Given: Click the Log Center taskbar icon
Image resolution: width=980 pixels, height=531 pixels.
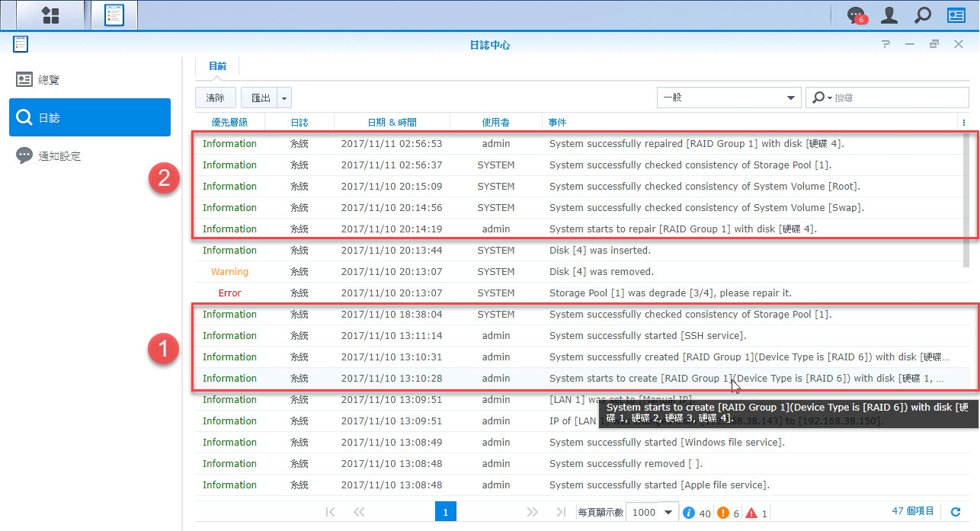Looking at the screenshot, I should click(114, 15).
